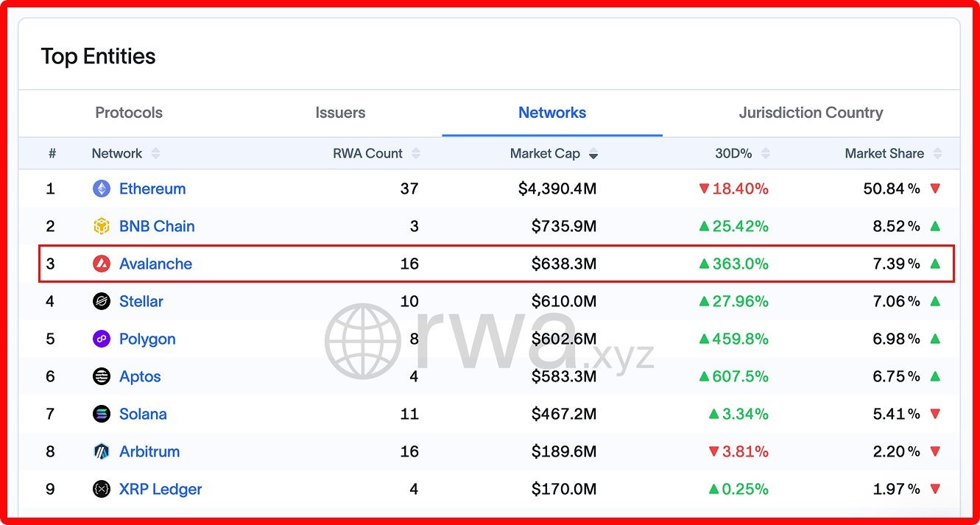The image size is (980, 525).
Task: Open the Stellar network link
Action: (141, 301)
